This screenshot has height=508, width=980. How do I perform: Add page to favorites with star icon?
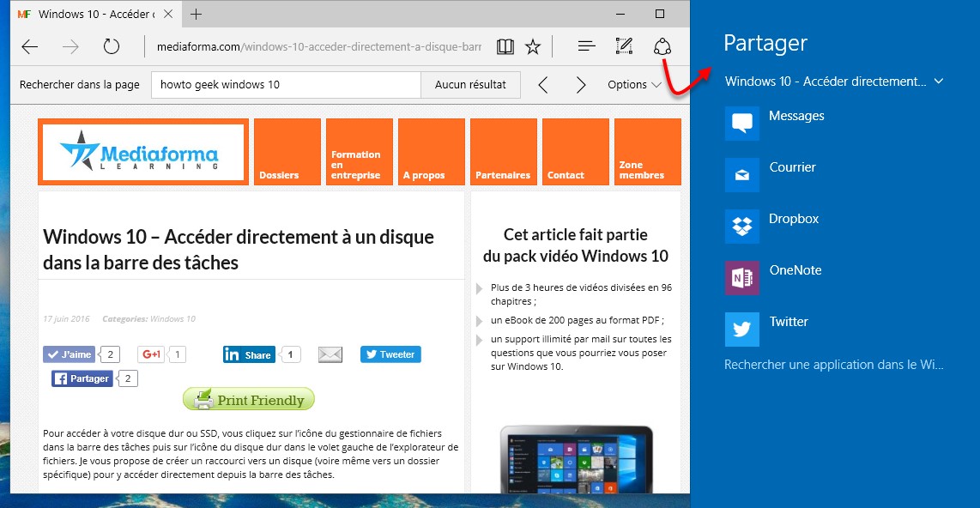coord(533,47)
